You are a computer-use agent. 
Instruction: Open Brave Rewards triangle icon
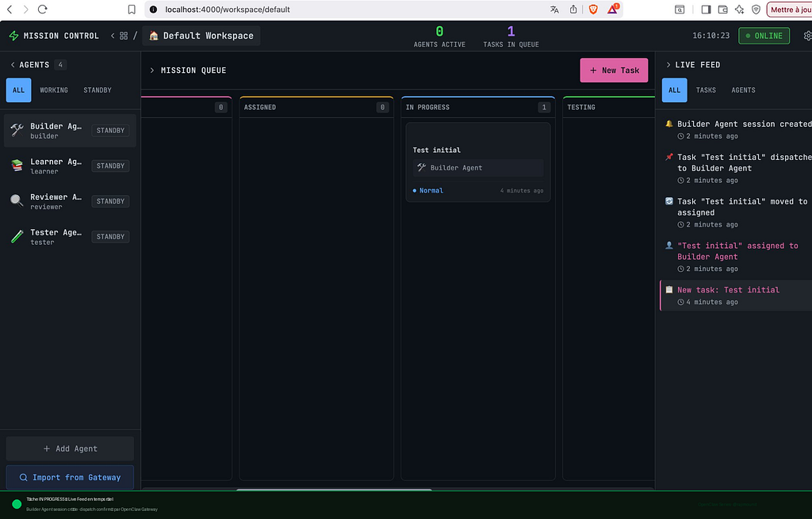point(613,9)
